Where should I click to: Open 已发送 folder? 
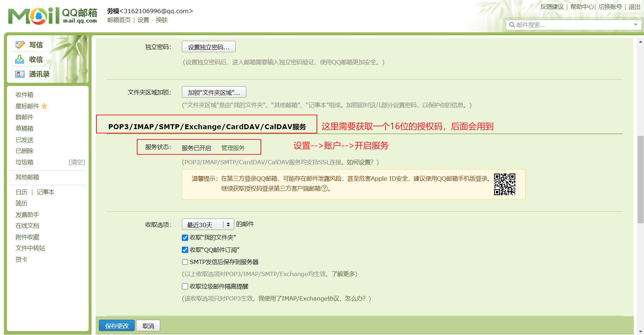(x=24, y=140)
